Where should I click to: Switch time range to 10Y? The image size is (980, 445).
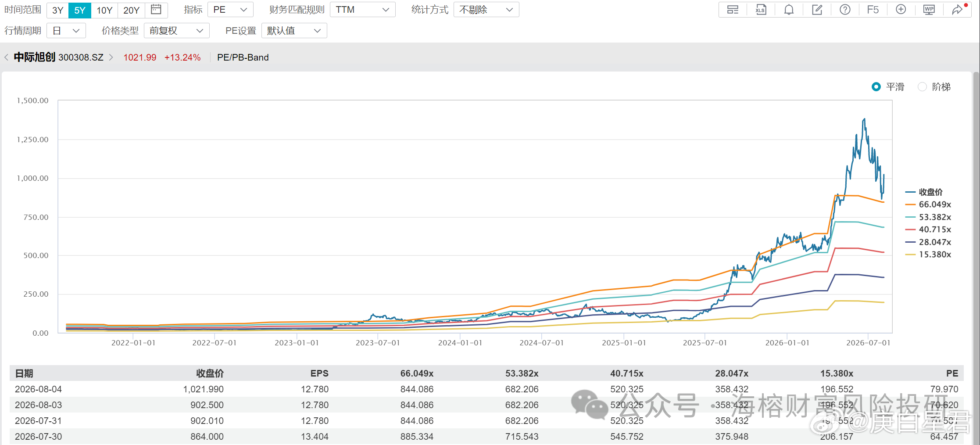(104, 10)
